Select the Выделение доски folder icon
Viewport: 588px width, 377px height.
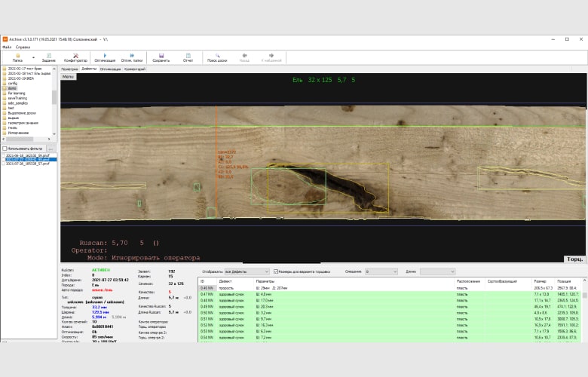pyautogui.click(x=5, y=113)
